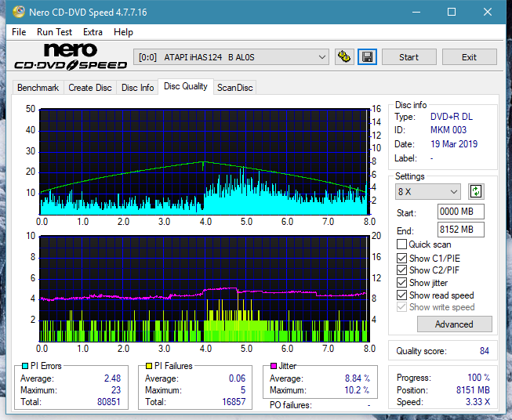The image size is (512, 420).
Task: Uncheck Show C1/PIE checkbox
Action: click(x=401, y=258)
